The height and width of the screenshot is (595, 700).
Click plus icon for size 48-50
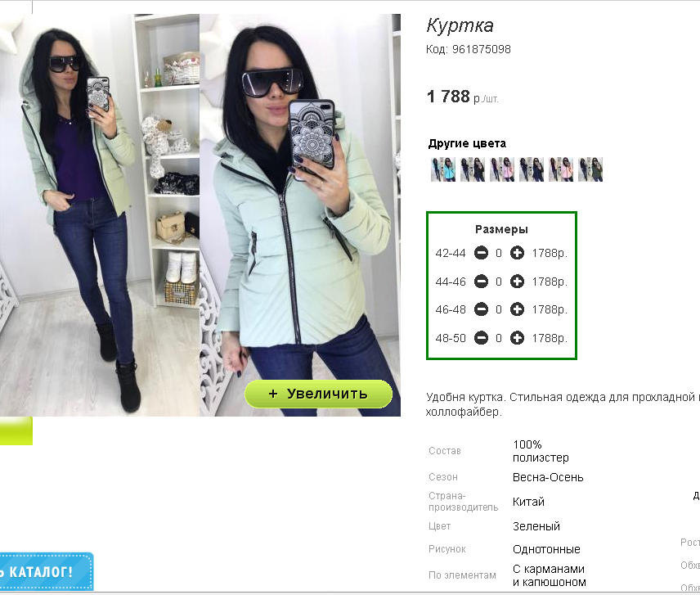[517, 338]
